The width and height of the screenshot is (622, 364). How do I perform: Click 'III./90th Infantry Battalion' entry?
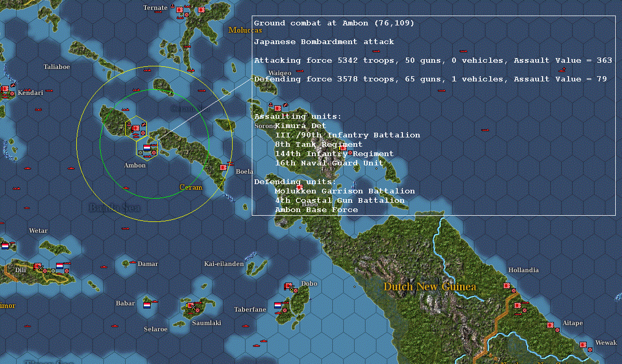click(347, 135)
